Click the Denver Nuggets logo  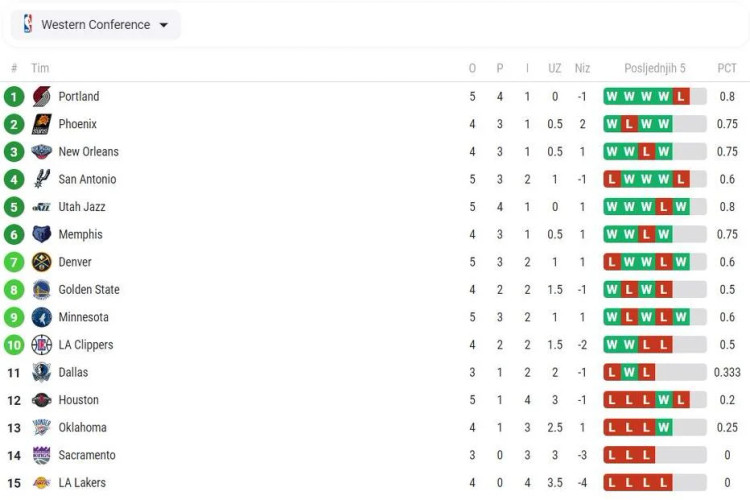(x=42, y=262)
